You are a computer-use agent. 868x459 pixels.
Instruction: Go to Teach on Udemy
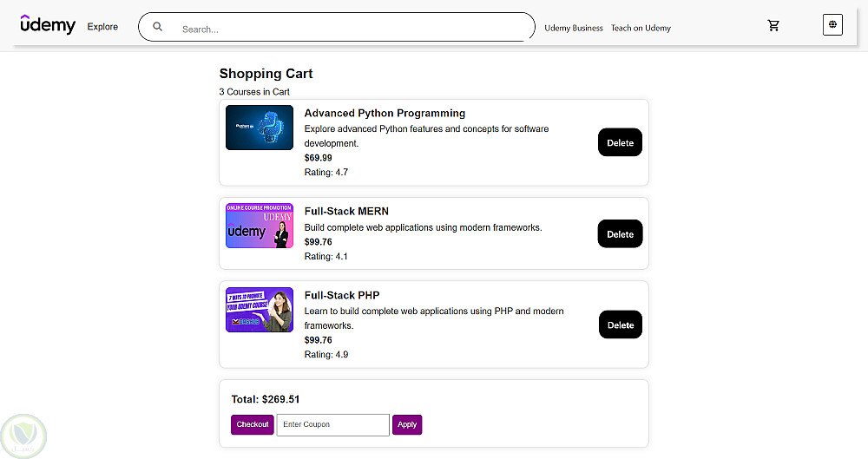pos(641,28)
